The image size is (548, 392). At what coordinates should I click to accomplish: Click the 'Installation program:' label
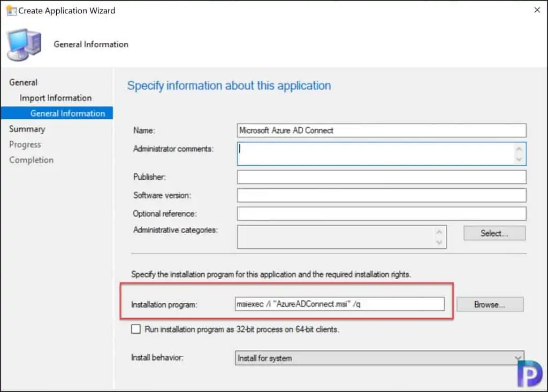[x=164, y=305]
